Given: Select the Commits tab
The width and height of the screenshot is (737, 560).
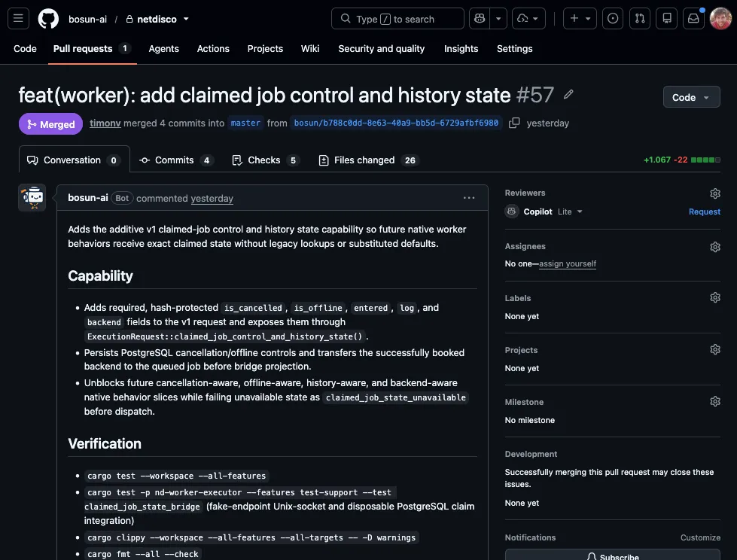Looking at the screenshot, I should 176,160.
